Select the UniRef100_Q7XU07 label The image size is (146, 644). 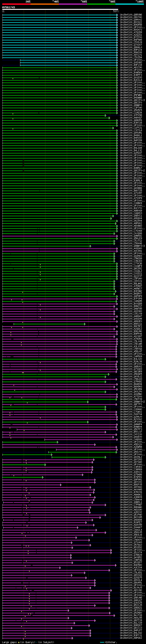click(131, 45)
